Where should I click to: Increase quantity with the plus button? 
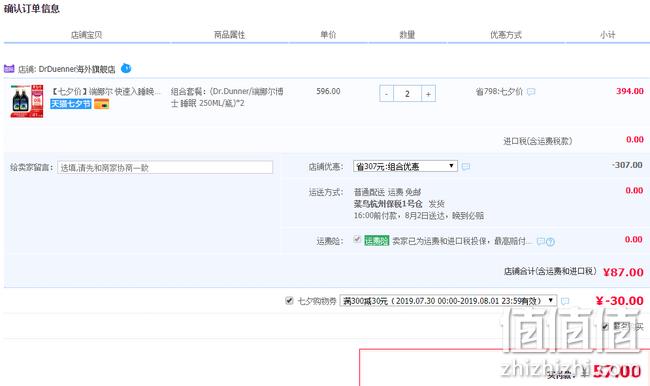point(428,94)
